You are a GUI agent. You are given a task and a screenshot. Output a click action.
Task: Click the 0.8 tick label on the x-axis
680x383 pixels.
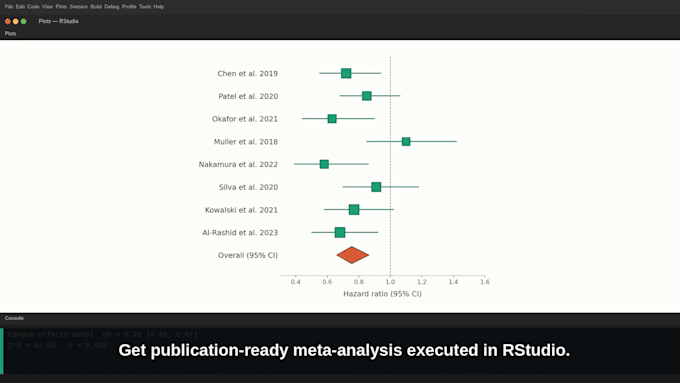click(359, 282)
